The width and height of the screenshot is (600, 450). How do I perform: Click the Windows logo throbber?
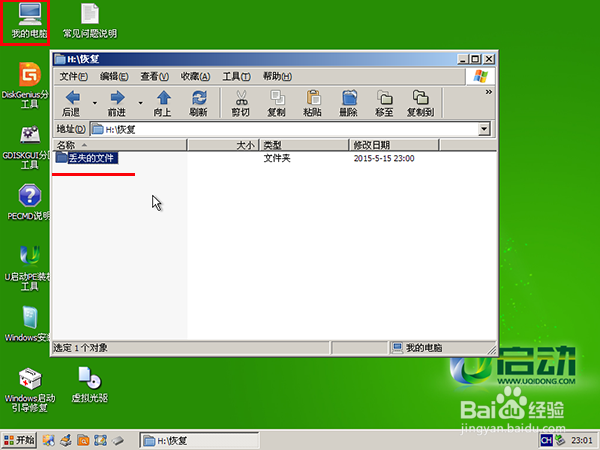coord(481,76)
